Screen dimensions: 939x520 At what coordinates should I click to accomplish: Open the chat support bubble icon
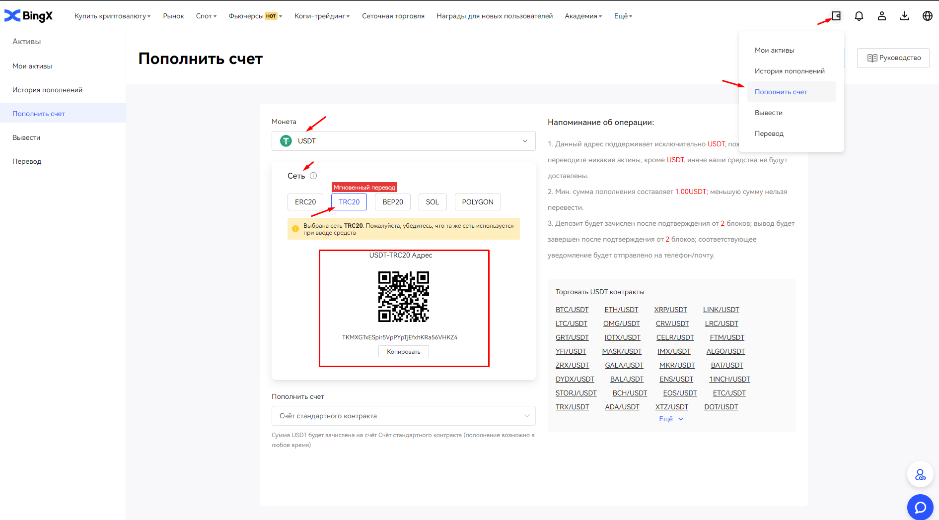point(920,507)
